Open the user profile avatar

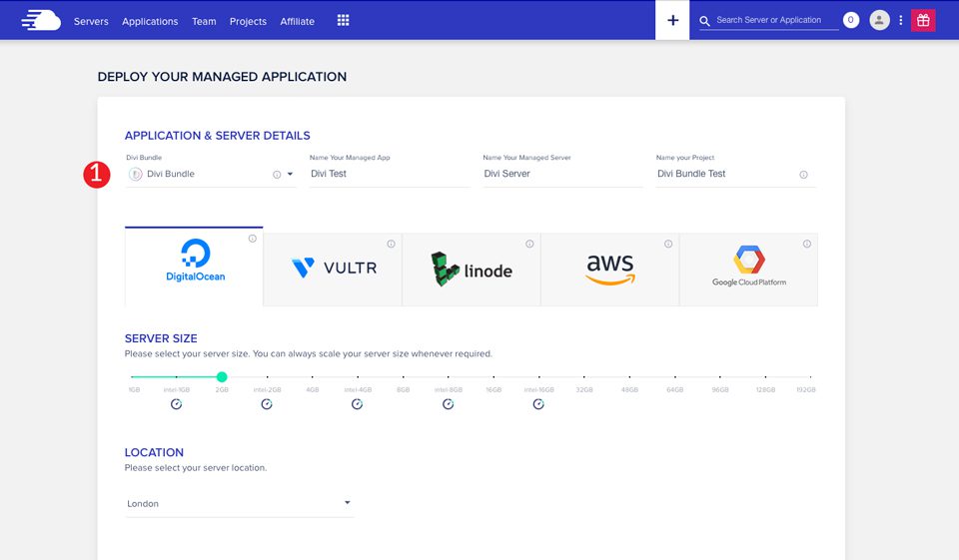[879, 20]
